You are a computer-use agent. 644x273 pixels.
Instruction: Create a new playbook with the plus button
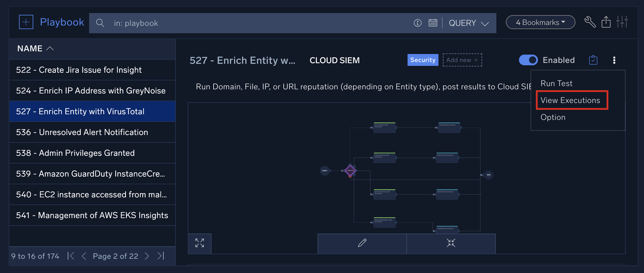tap(26, 22)
